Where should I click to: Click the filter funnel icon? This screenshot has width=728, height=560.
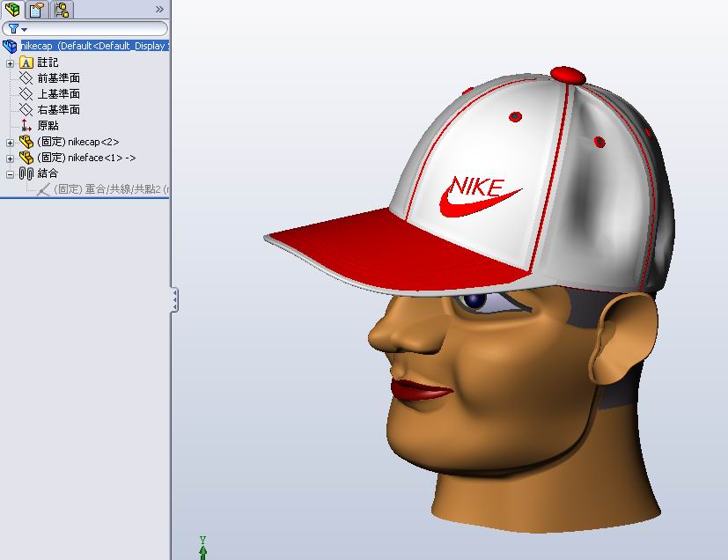tap(13, 29)
